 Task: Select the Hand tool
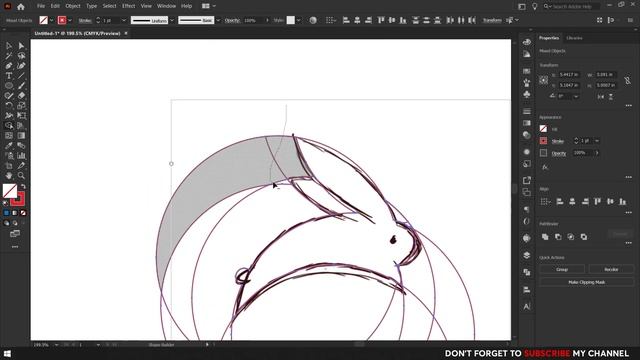click(9, 176)
